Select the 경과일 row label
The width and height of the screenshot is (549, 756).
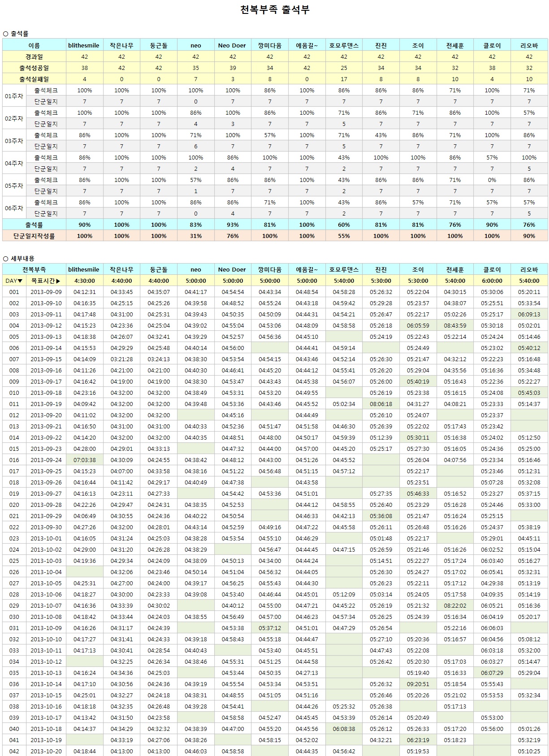tap(34, 57)
